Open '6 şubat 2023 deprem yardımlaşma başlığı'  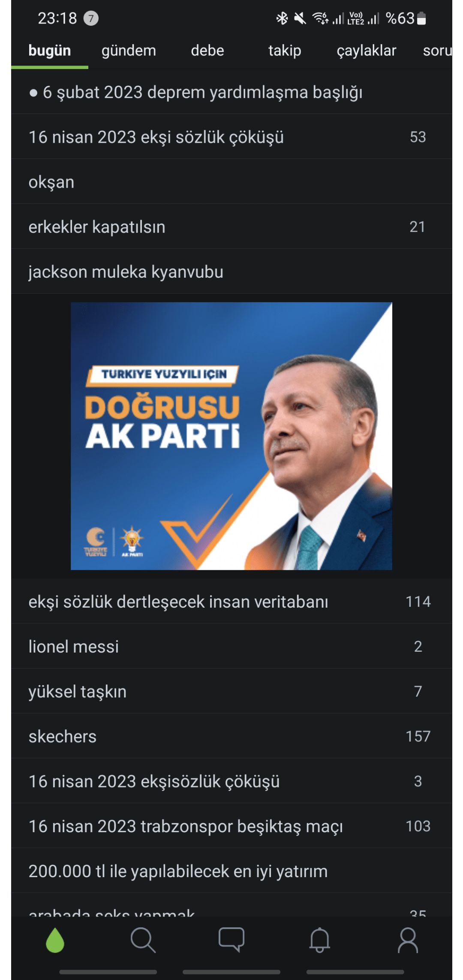point(231,92)
